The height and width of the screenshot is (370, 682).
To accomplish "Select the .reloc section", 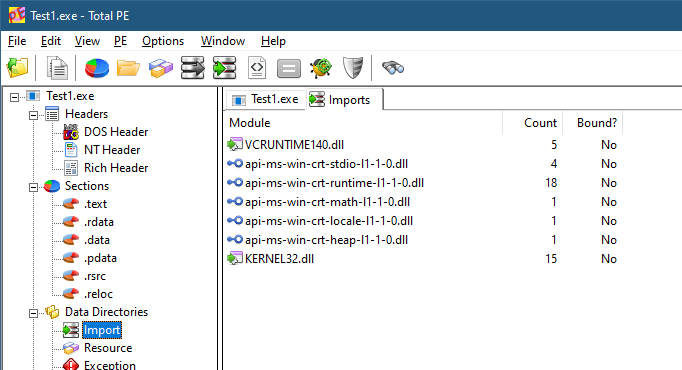I will (98, 294).
